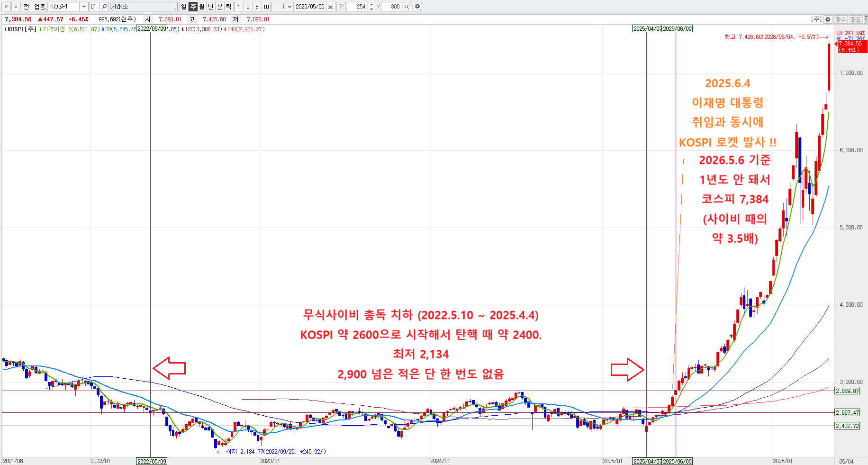Click the 7,000.00 price axis label
This screenshot has width=868, height=465.
(851, 73)
